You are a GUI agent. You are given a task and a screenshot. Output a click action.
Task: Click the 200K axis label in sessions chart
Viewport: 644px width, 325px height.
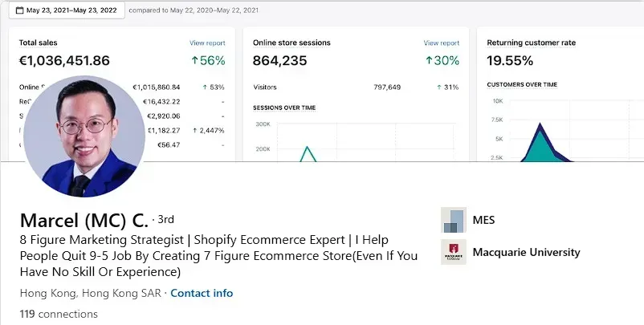coord(263,149)
